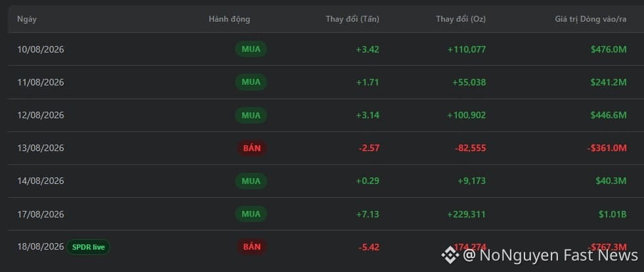644x272 pixels.
Task: Sort by Hành động column header
Action: (229, 19)
